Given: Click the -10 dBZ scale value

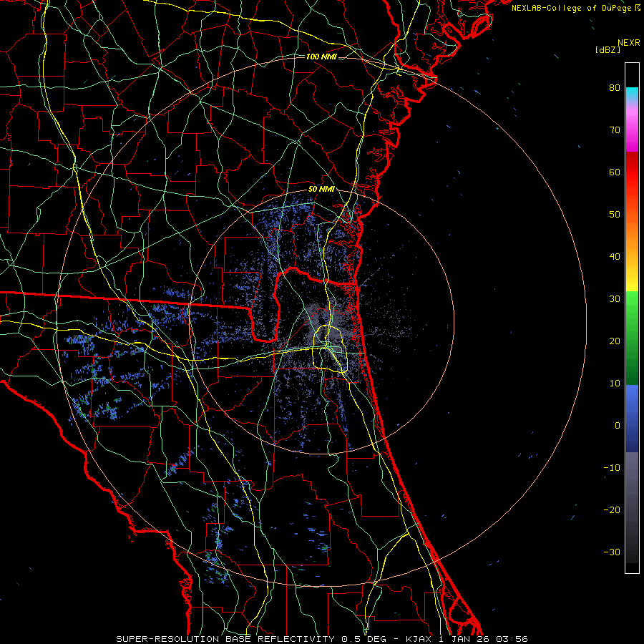Looking at the screenshot, I should coord(612,468).
